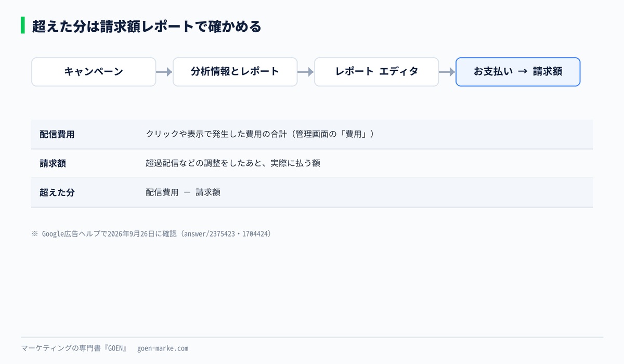Image resolution: width=624 pixels, height=364 pixels.
Task: Select the 超えた分 row label
Action: (x=57, y=192)
